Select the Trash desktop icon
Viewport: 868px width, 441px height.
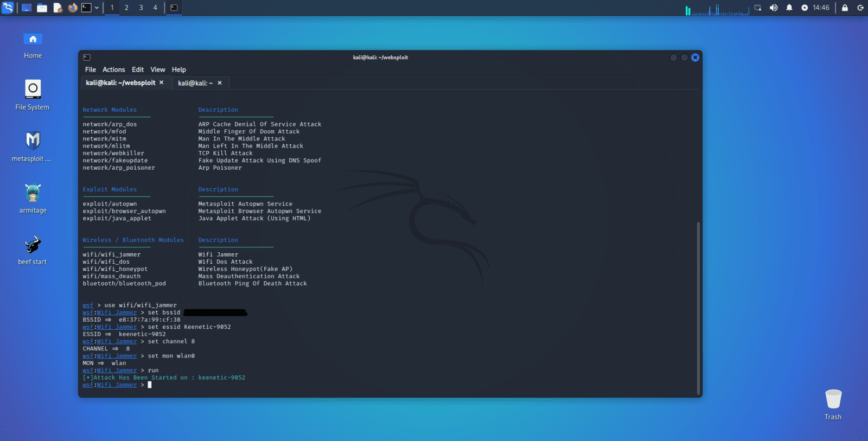click(833, 405)
